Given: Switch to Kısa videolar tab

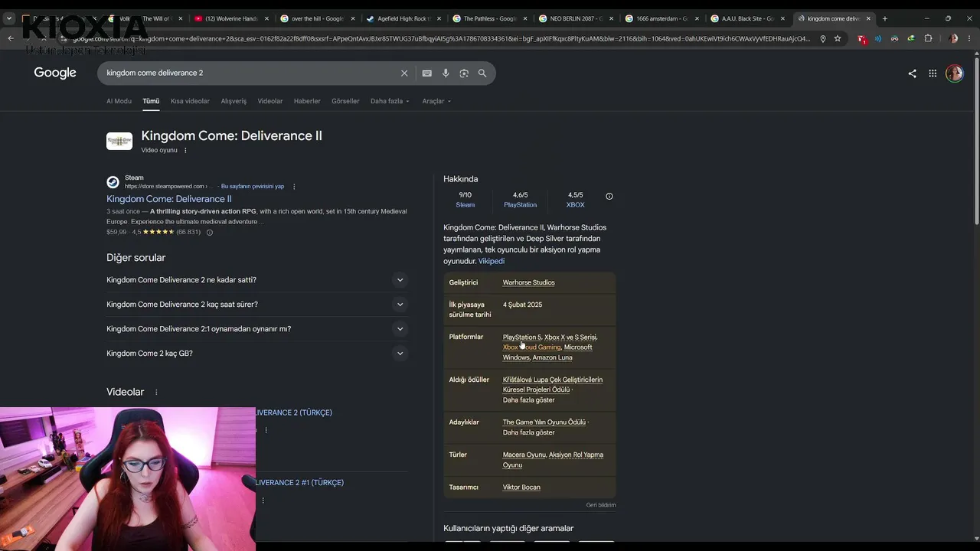Looking at the screenshot, I should coord(190,101).
